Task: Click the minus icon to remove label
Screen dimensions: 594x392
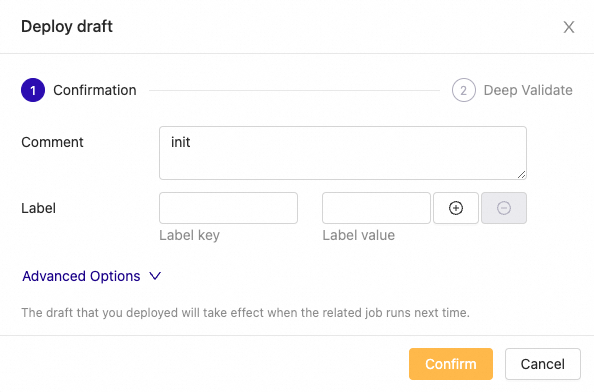Action: tap(504, 208)
